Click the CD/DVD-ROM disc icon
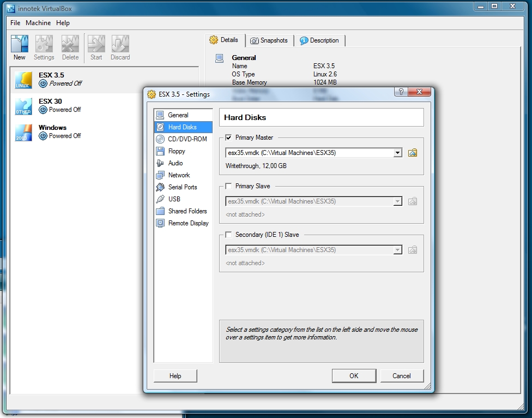This screenshot has height=418, width=532. (160, 139)
